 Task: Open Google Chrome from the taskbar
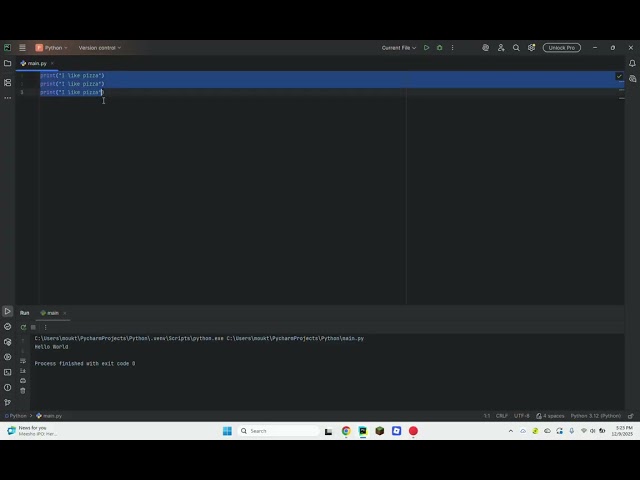pyautogui.click(x=346, y=431)
